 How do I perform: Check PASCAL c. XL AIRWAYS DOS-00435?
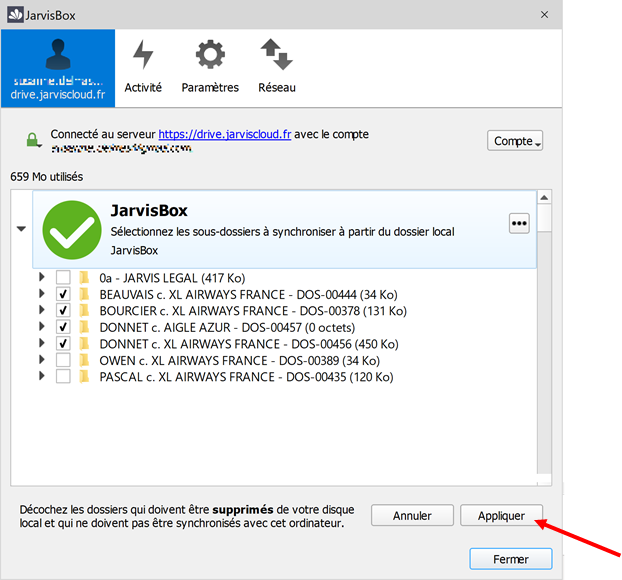click(x=63, y=376)
